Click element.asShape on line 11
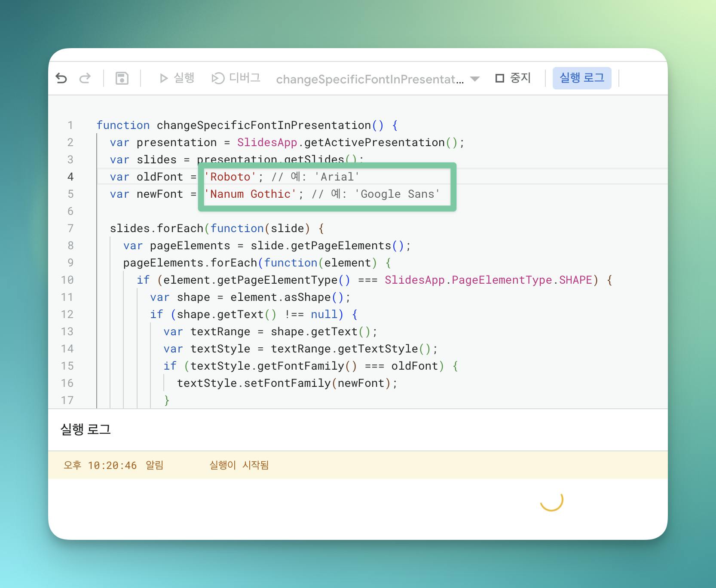This screenshot has height=588, width=716. [281, 297]
